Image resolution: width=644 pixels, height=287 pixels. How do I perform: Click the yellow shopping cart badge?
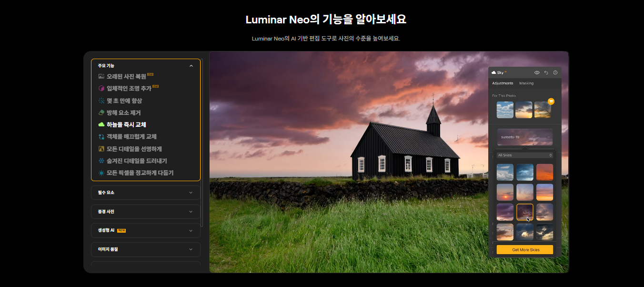(551, 101)
